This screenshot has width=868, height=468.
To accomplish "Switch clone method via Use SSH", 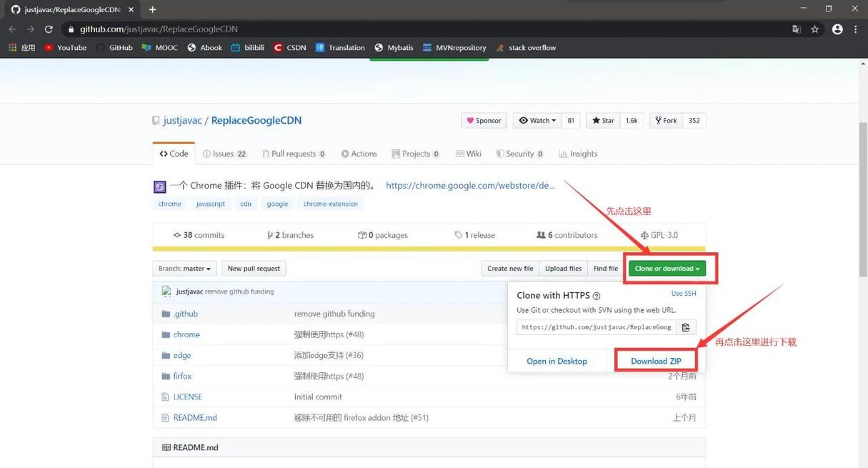I will pyautogui.click(x=683, y=294).
